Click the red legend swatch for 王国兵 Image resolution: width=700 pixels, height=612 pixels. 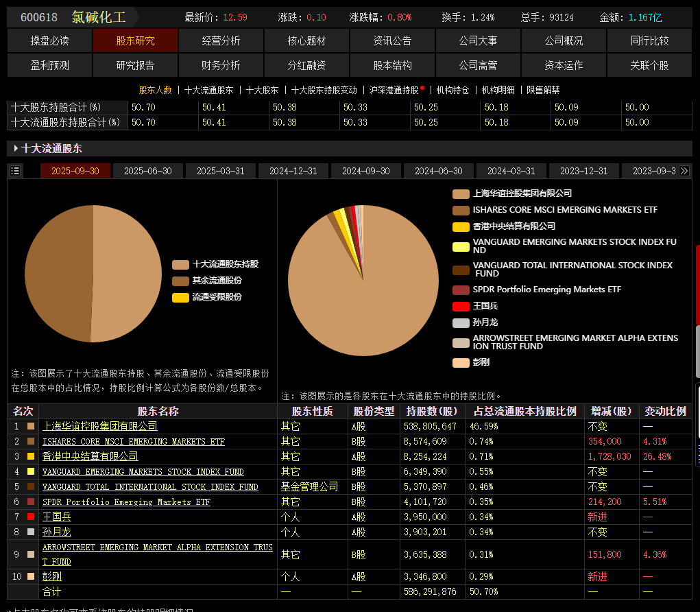coord(461,306)
